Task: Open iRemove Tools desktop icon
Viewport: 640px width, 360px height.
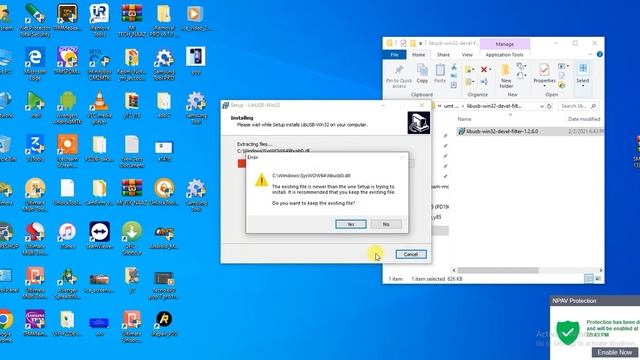Action: (x=100, y=20)
